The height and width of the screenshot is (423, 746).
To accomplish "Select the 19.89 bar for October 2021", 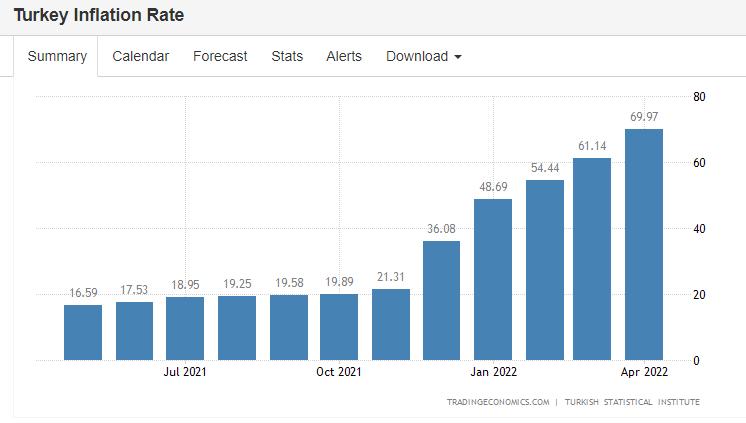I will pos(339,327).
